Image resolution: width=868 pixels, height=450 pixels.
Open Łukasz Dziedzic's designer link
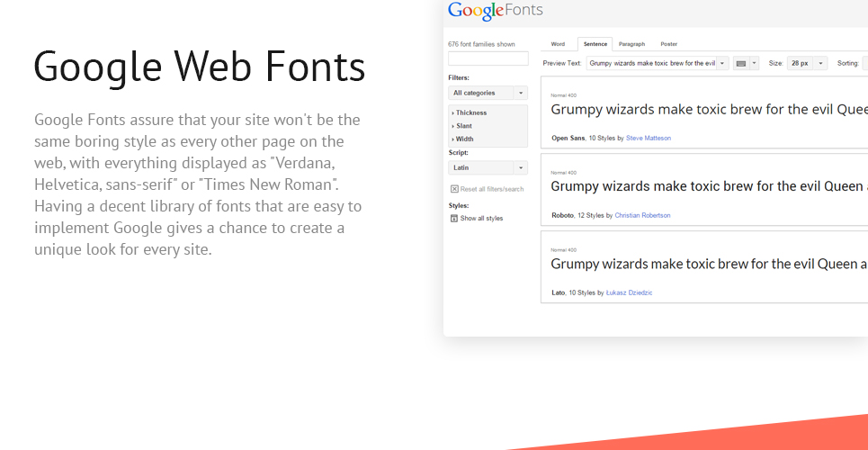click(x=629, y=292)
